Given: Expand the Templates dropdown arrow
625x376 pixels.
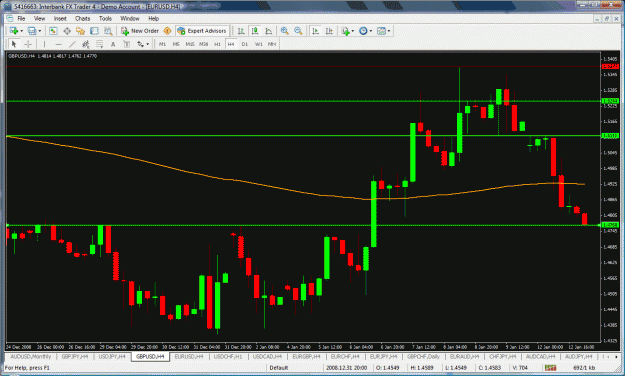Looking at the screenshot, I should click(x=389, y=31).
